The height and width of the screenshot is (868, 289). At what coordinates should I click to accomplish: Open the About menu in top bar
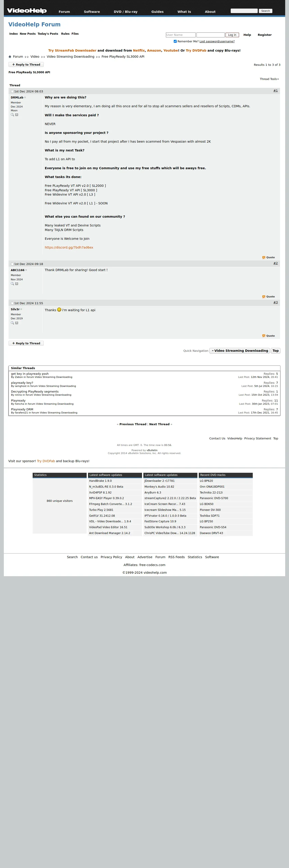210,12
